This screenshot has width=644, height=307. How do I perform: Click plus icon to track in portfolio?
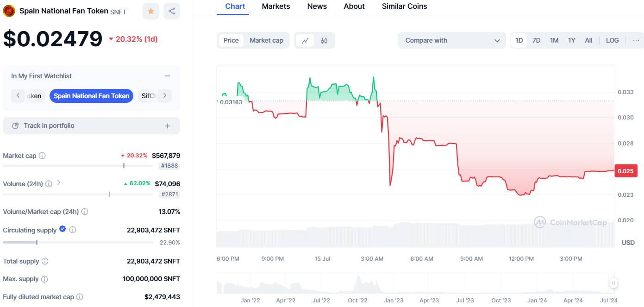[168, 125]
